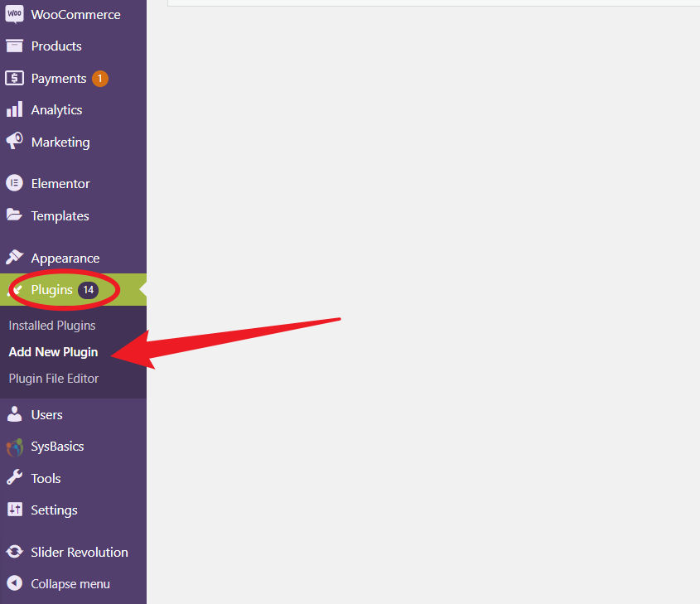The height and width of the screenshot is (604, 700).
Task: Click the Elementor circle logo icon
Action: [x=14, y=183]
